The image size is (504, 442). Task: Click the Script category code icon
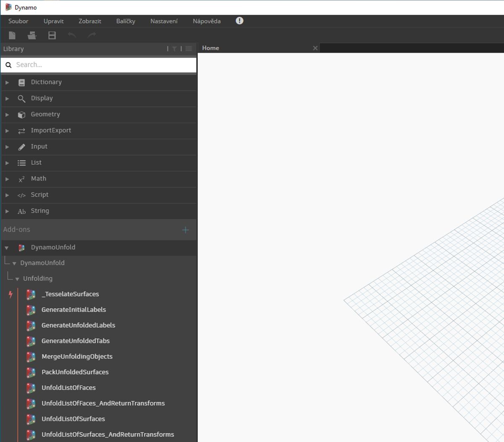21,195
